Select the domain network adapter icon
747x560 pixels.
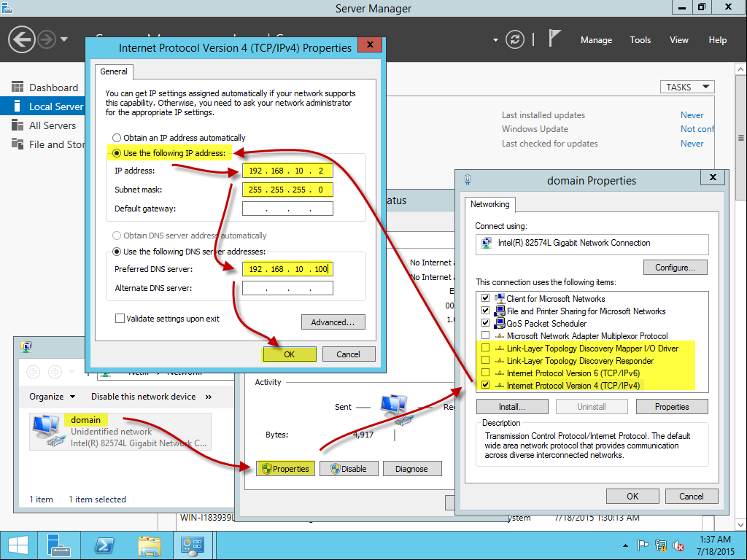click(50, 431)
